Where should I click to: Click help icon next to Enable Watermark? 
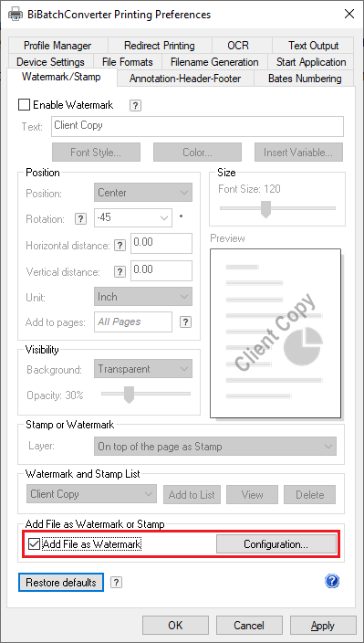(x=135, y=105)
